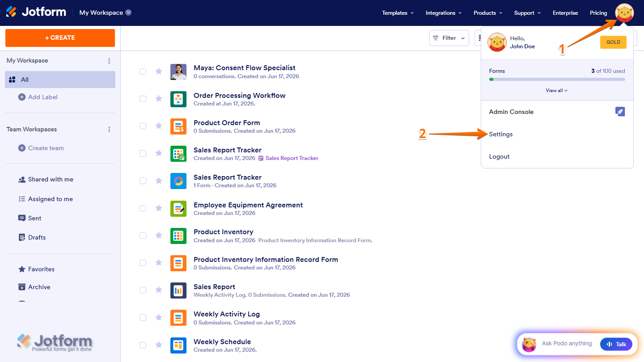
Task: Open My Workspace three-dot options menu
Action: tap(109, 61)
